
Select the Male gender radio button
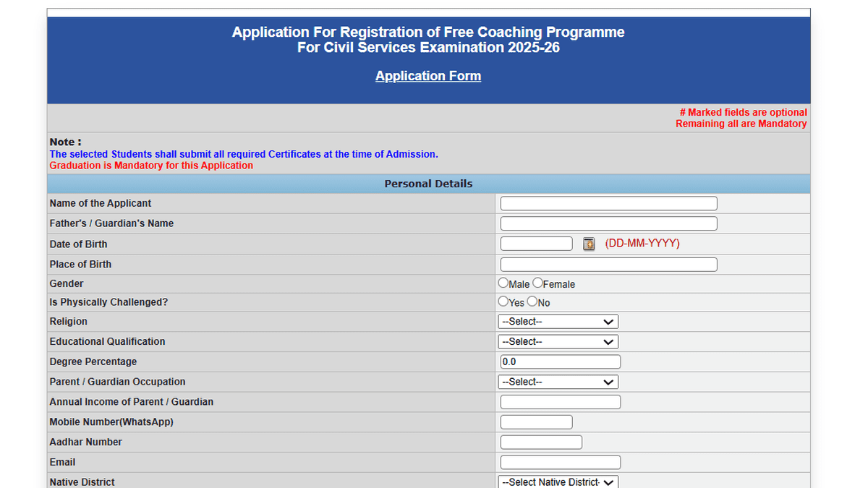tap(503, 283)
